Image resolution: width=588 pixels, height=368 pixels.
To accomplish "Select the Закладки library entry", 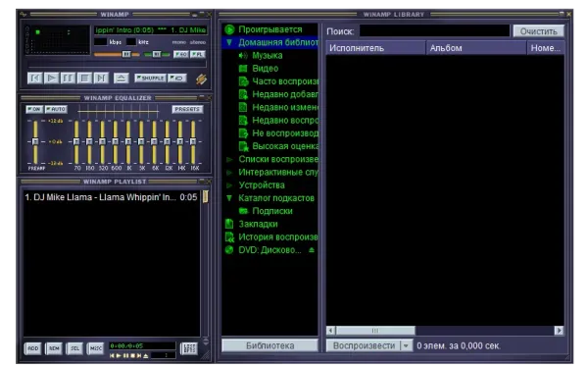I will point(258,224).
